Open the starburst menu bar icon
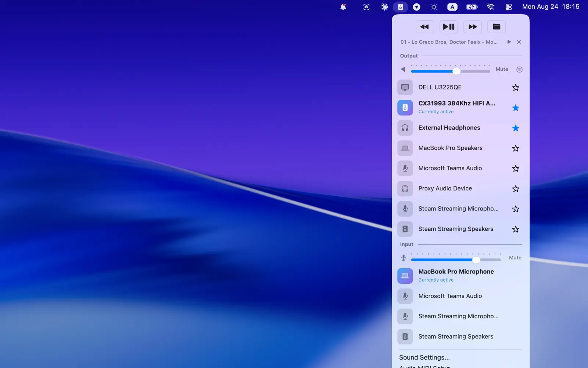The height and width of the screenshot is (368, 588). [384, 7]
